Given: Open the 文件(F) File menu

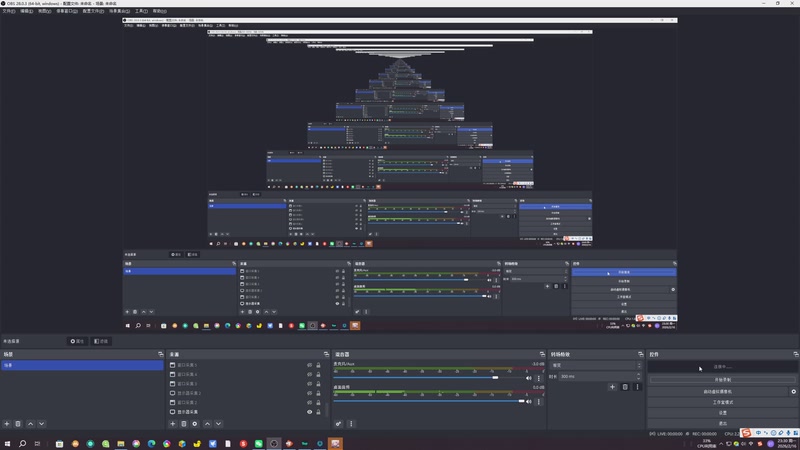Looking at the screenshot, I should (x=9, y=11).
